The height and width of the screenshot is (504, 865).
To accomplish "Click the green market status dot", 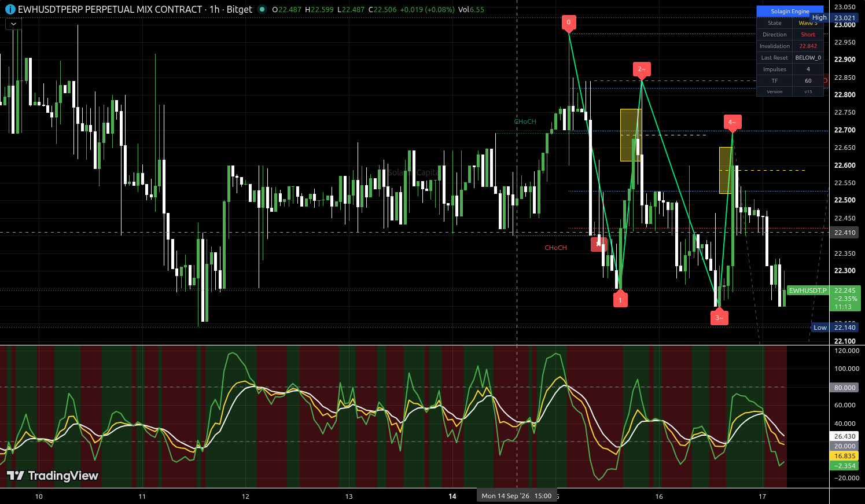I will (262, 9).
